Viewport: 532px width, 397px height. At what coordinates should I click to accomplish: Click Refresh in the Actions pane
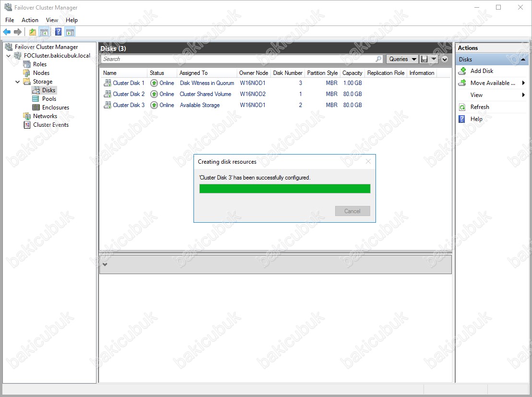480,107
